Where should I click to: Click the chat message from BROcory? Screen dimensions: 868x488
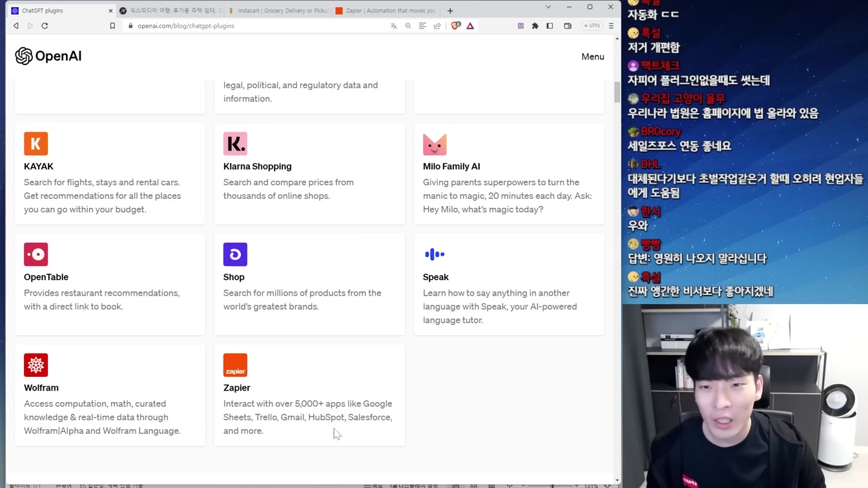pyautogui.click(x=679, y=139)
